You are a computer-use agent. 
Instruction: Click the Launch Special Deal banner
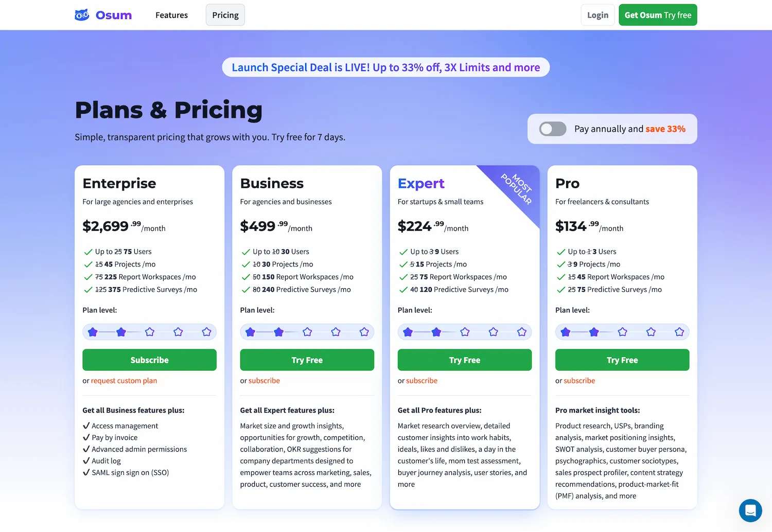[x=385, y=67]
